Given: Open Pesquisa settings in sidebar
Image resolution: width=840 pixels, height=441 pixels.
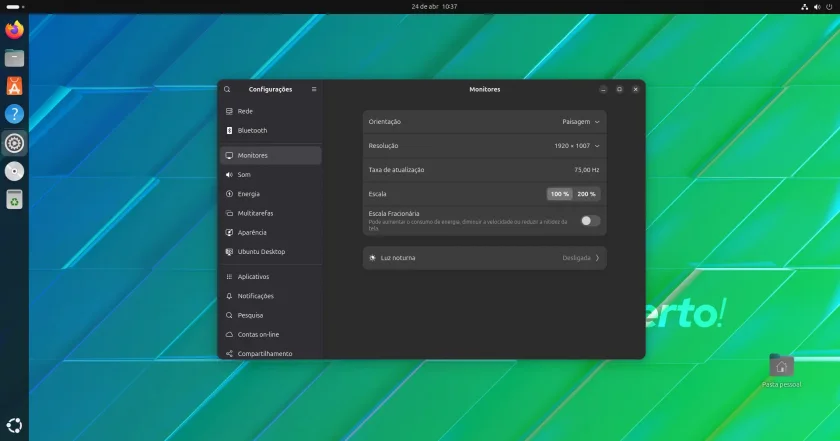Looking at the screenshot, I should point(271,316).
